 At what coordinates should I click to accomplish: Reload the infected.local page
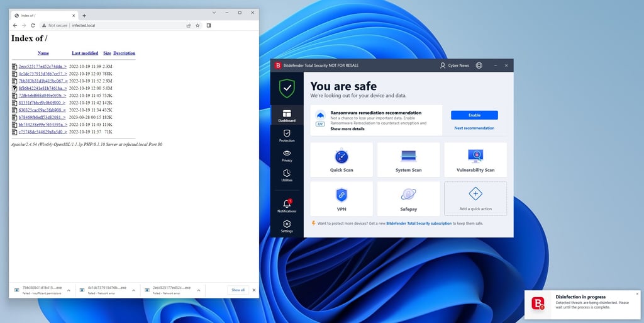tap(33, 25)
